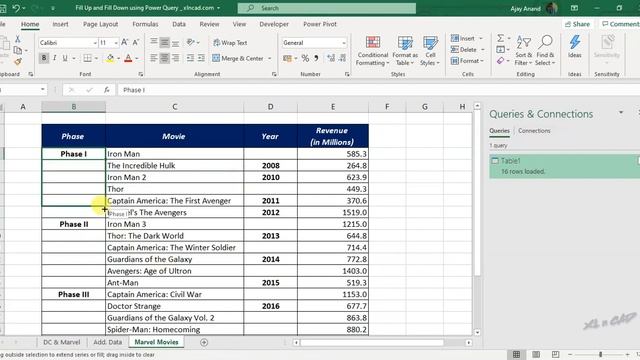Image resolution: width=640 pixels, height=360 pixels.
Task: Click the AutoSum sigma icon
Action: [x=500, y=38]
